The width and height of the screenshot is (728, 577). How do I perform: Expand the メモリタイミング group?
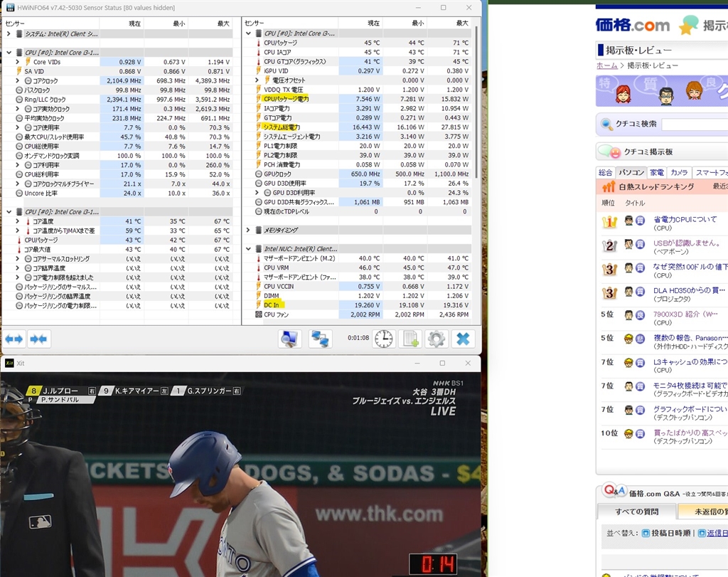point(248,230)
